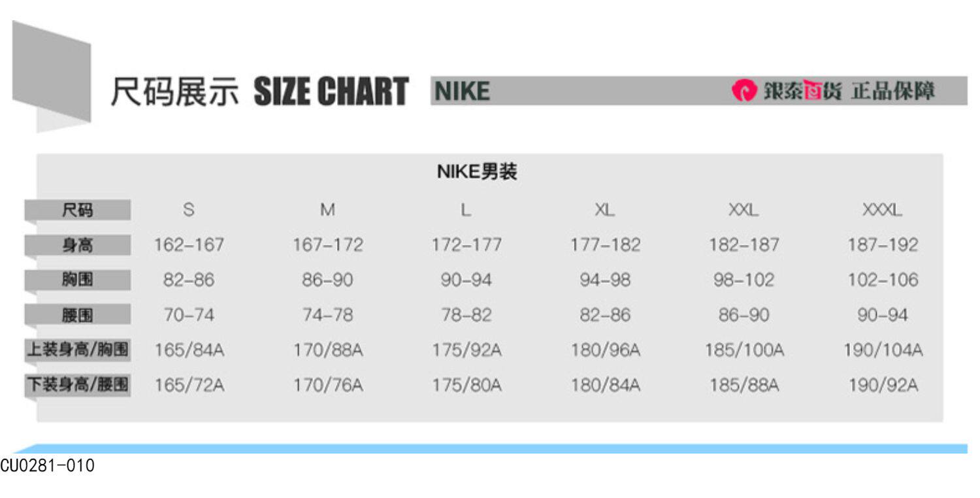Click the NIKE男装 table heading
The image size is (980, 498).
(477, 173)
